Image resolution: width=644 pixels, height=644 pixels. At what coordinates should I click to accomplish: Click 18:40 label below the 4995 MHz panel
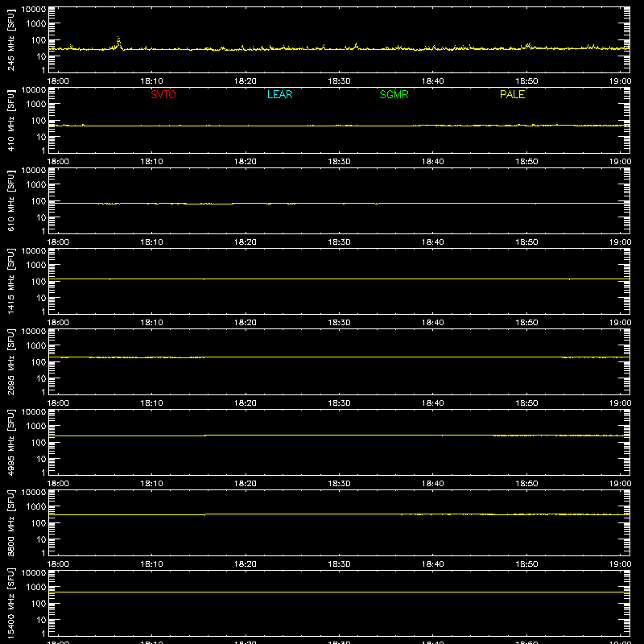(433, 484)
